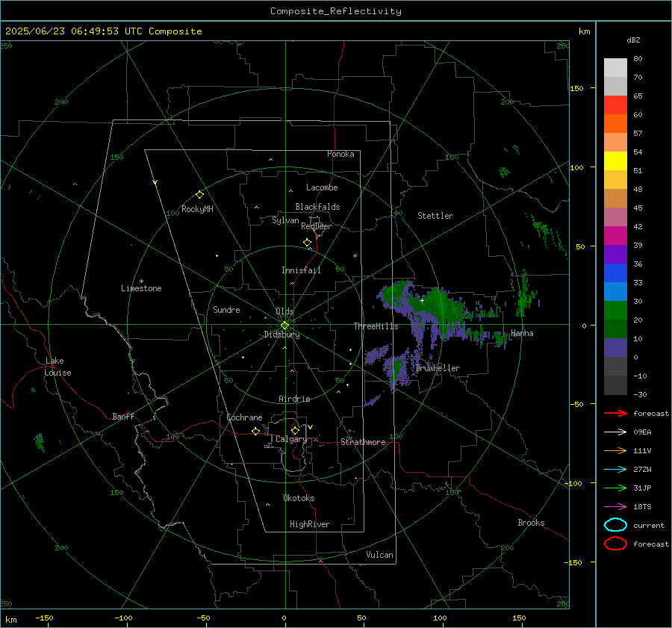Pick the light gray 70-80 dBZ swatch
This screenshot has height=628, width=672.
(x=615, y=67)
